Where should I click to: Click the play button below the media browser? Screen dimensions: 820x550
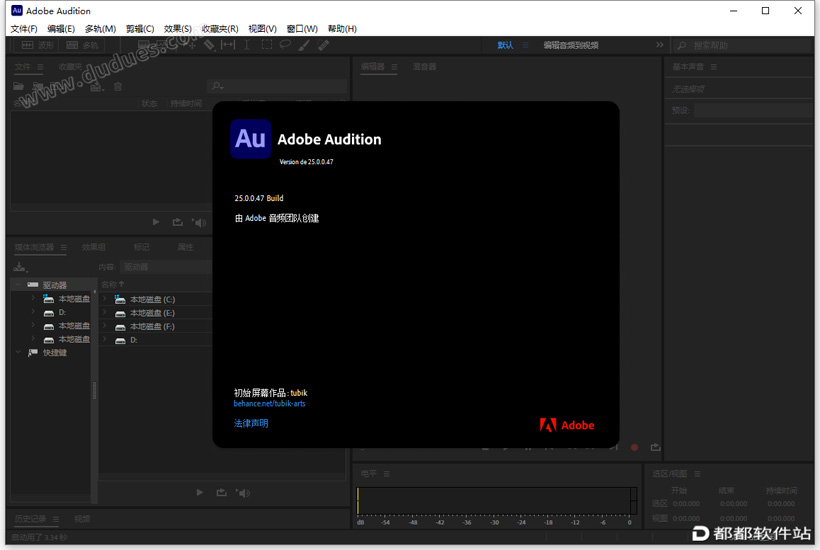[200, 492]
